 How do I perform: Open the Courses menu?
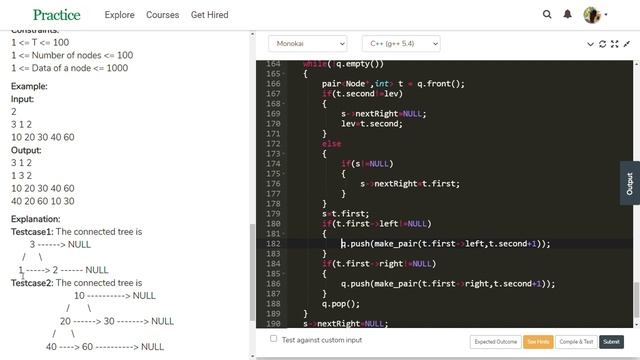[x=162, y=15]
